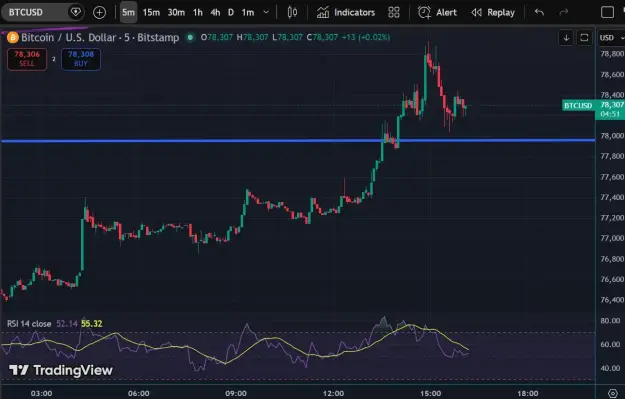Click the green market status dot
Image resolution: width=625 pixels, height=399 pixels.
pos(191,37)
